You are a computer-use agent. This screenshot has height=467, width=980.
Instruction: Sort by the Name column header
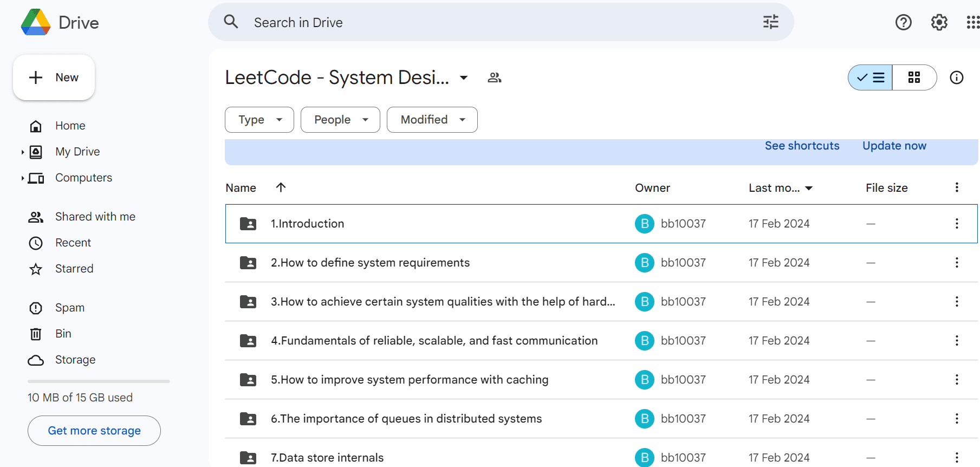[x=241, y=188]
